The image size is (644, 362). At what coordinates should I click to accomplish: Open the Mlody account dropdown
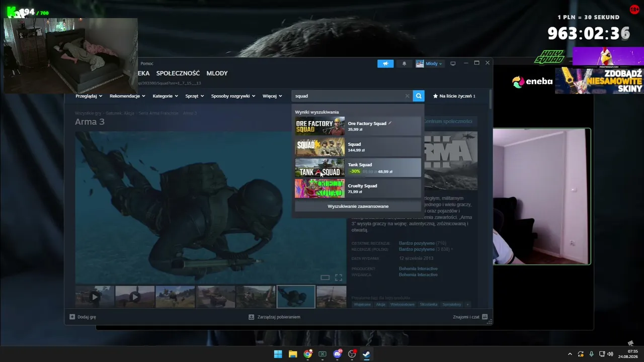point(434,63)
